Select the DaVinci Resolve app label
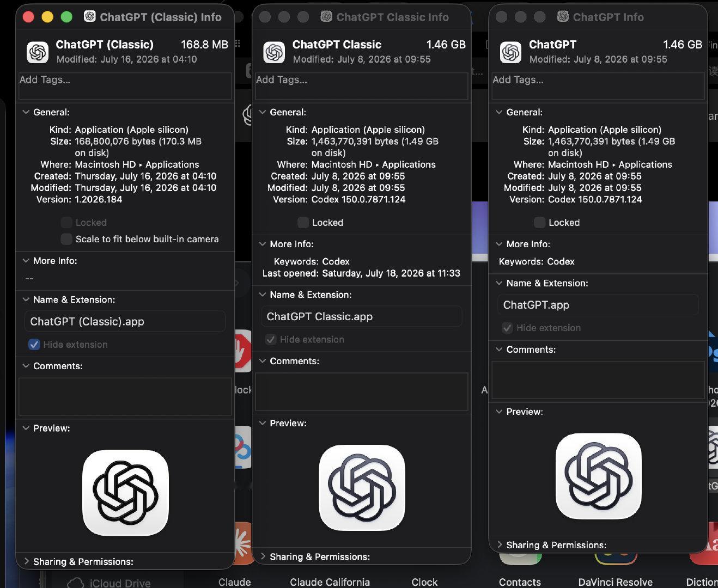 coord(615,582)
